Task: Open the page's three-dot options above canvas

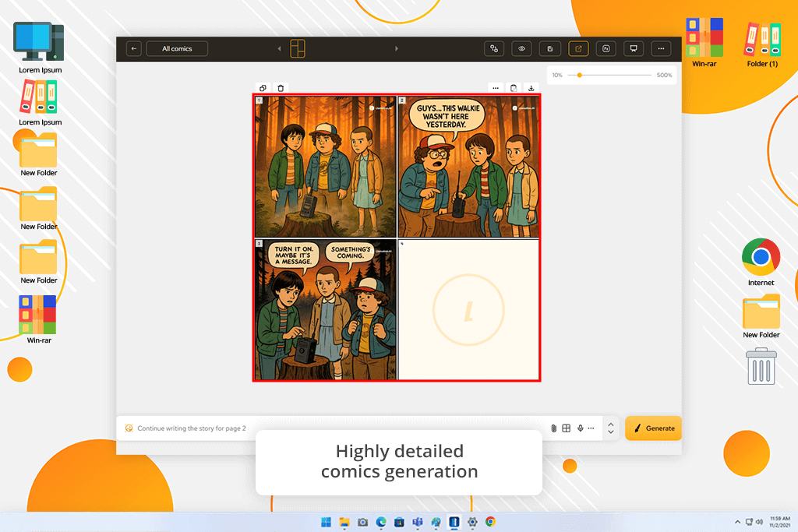Action: pyautogui.click(x=496, y=88)
